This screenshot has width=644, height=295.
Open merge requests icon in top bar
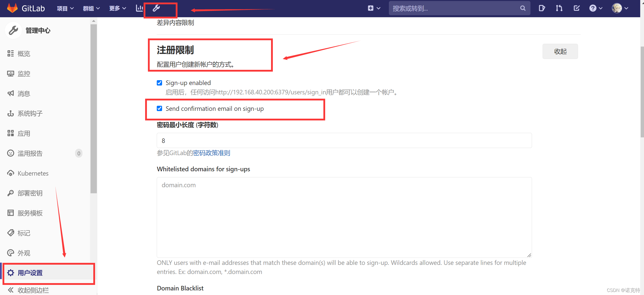pos(559,8)
